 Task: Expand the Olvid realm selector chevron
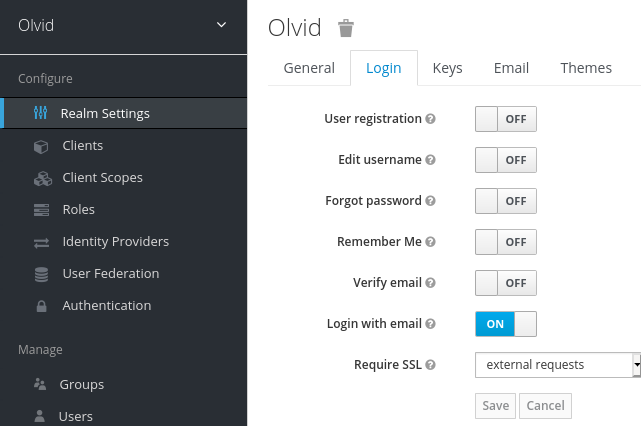coord(221,25)
